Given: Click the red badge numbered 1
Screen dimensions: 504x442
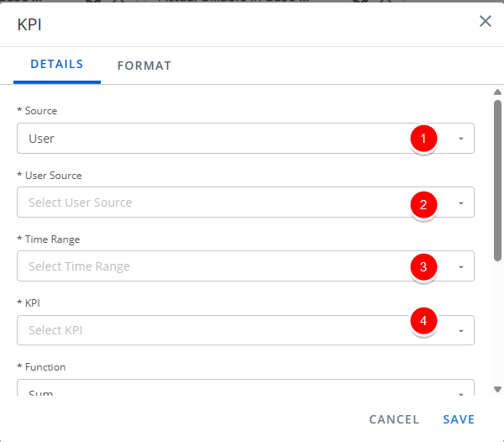Looking at the screenshot, I should pos(424,139).
